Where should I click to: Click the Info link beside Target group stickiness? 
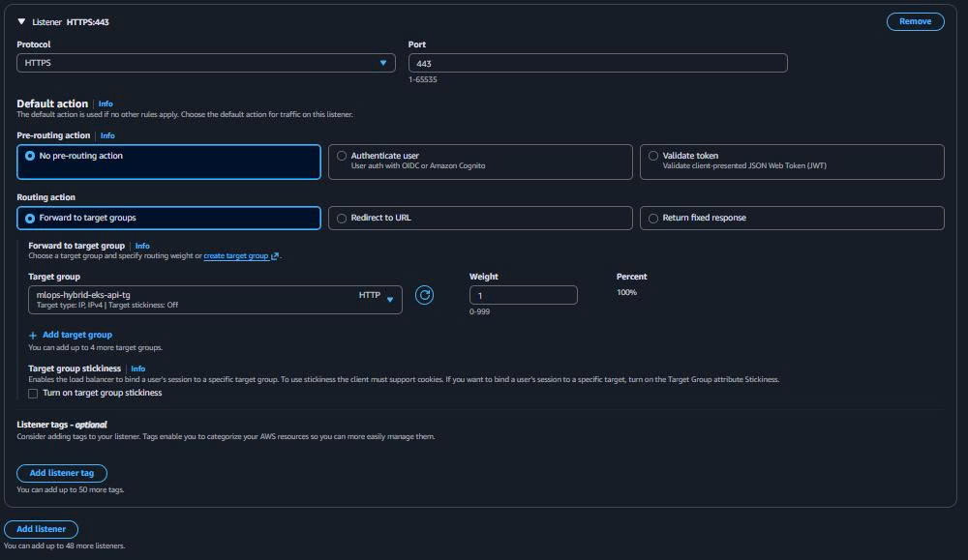point(137,368)
